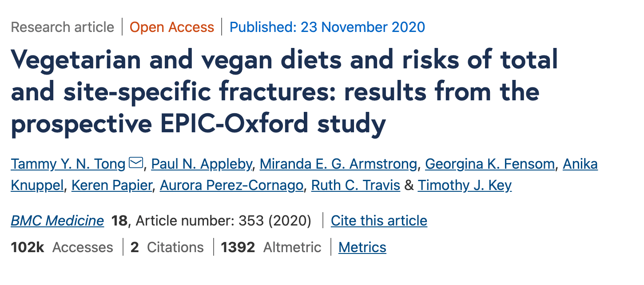Go to the BMC Medicine journal page

57,221
